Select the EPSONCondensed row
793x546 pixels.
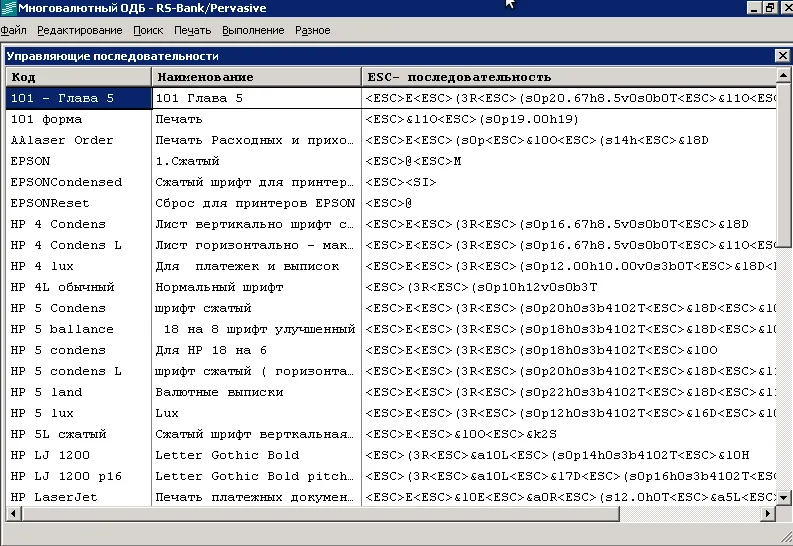(66, 182)
